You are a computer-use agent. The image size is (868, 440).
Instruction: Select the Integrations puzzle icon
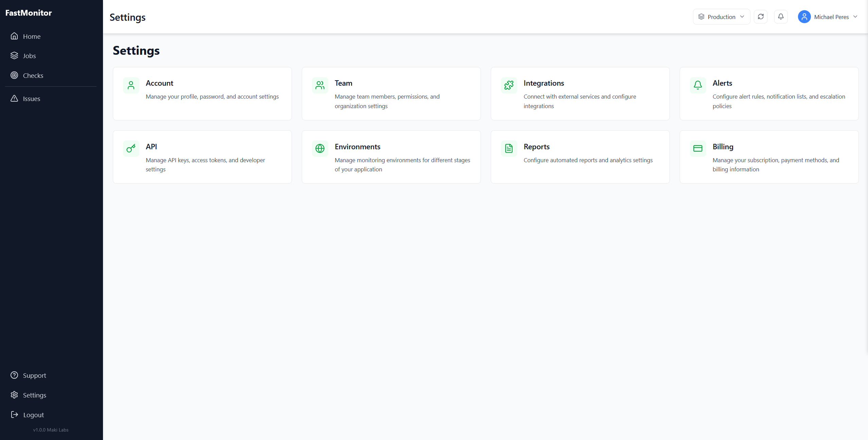pos(508,85)
